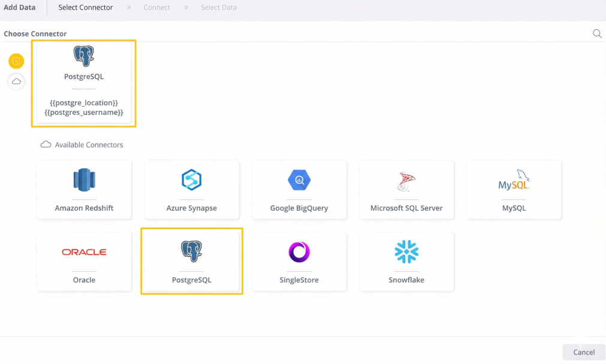
Task: Click the cloud icon beside Available Connectors
Action: click(46, 144)
